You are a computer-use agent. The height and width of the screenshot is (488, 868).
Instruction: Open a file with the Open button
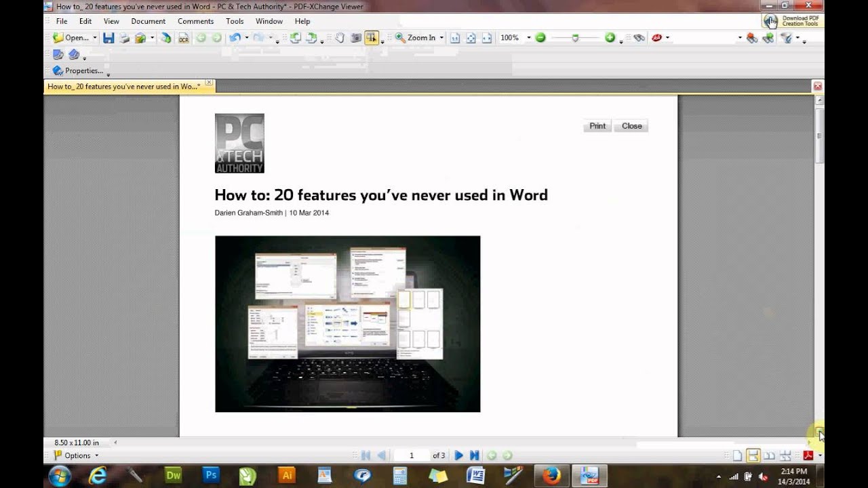[x=71, y=38]
